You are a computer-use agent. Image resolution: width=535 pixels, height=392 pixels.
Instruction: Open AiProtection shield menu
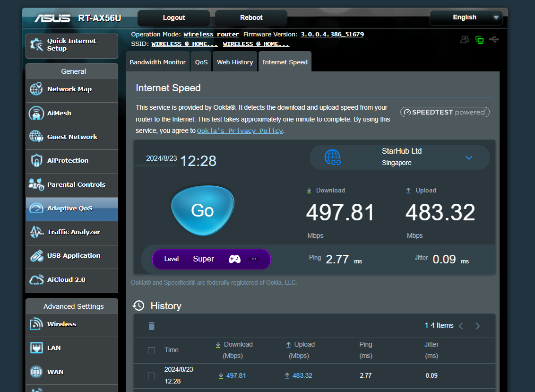tap(72, 161)
